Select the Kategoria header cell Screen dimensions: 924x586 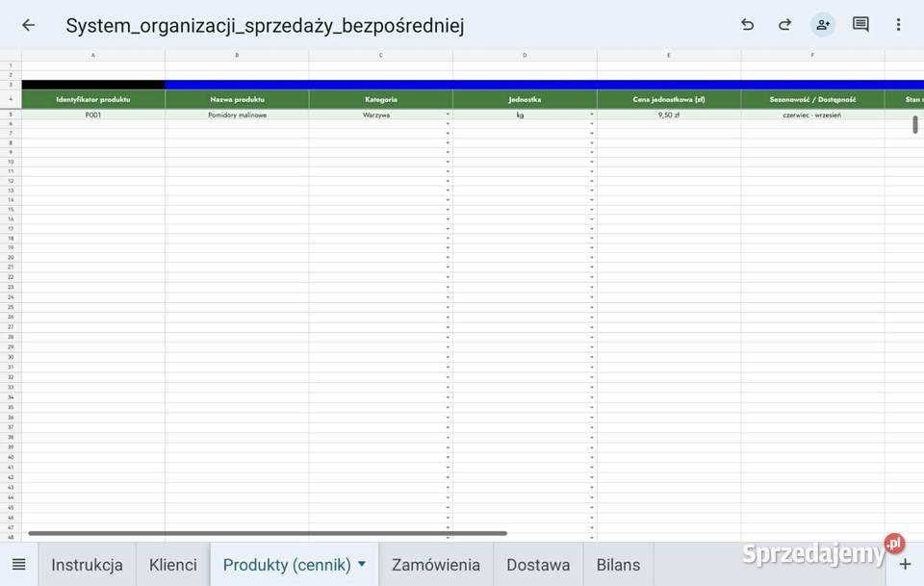pyautogui.click(x=381, y=99)
